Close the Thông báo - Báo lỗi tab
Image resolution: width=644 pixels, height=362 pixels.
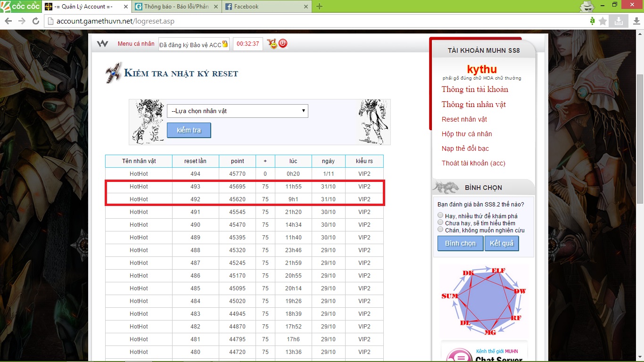(216, 7)
